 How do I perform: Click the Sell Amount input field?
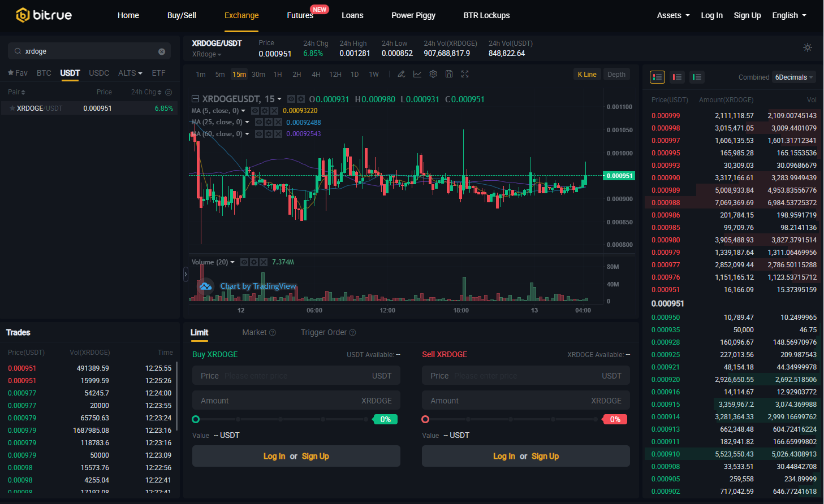pos(526,401)
